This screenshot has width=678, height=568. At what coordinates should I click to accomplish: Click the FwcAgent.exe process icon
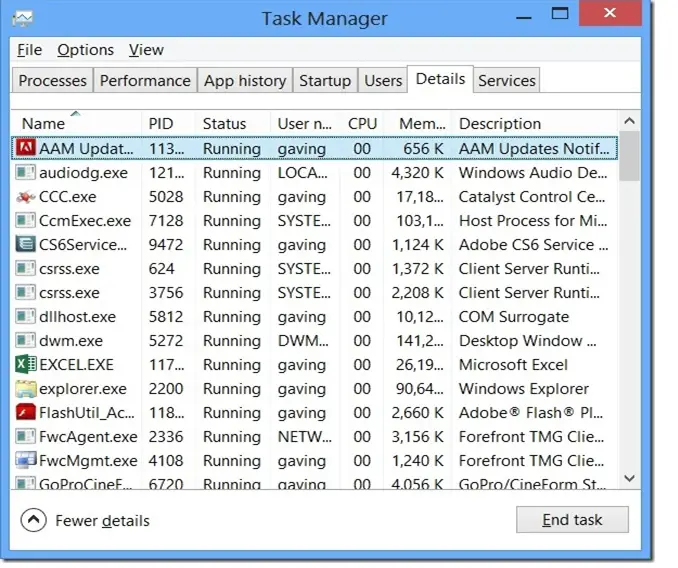click(x=26, y=437)
